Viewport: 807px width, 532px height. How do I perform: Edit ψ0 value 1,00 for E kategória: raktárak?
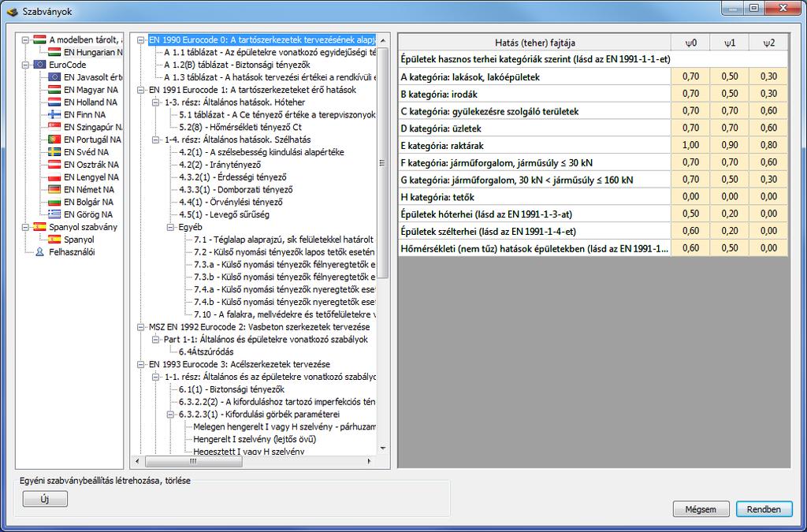(690, 145)
